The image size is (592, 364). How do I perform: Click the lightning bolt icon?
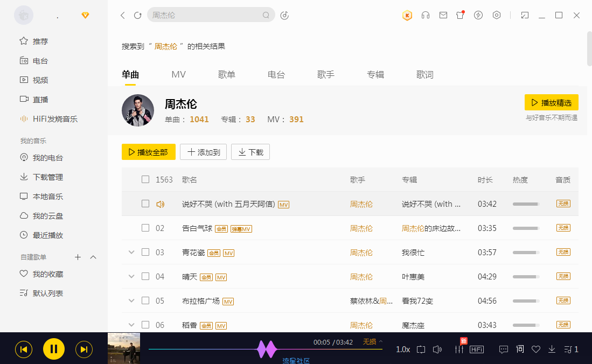[x=478, y=15]
